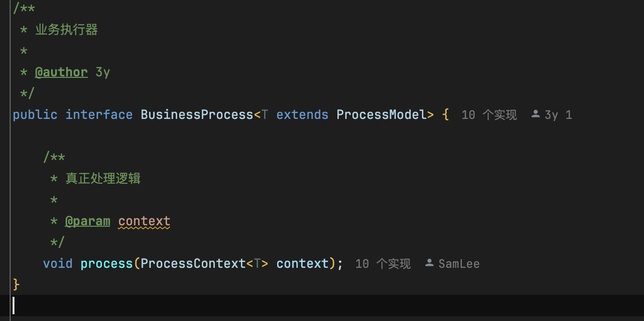Screen dimensions: 644x321
Task: Click the 'void' return type keyword
Action: pyautogui.click(x=57, y=264)
